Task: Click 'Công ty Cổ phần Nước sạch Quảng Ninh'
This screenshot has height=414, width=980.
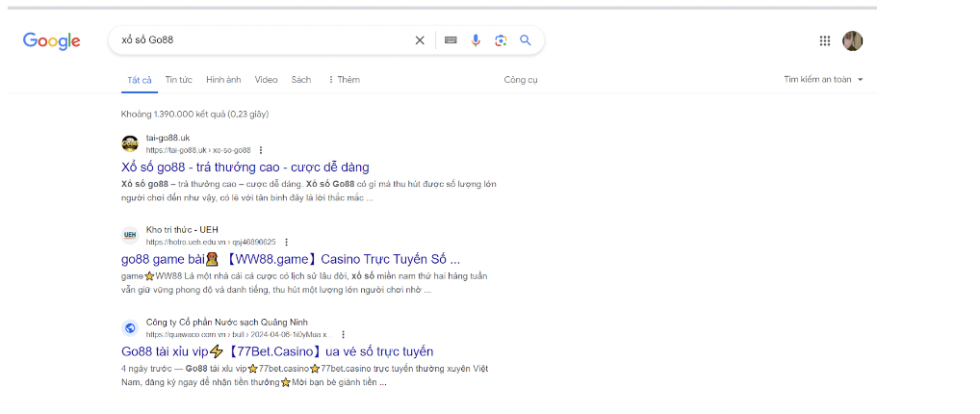Action: [x=227, y=323]
